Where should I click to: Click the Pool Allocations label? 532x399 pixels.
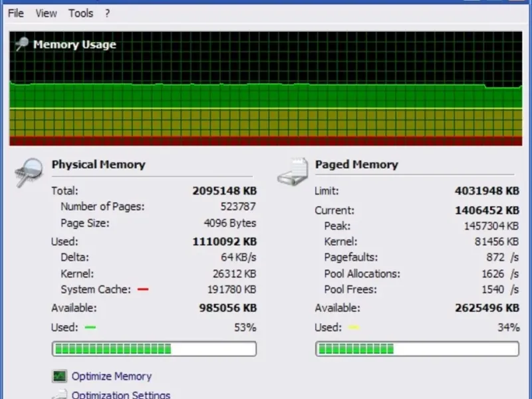tap(362, 273)
